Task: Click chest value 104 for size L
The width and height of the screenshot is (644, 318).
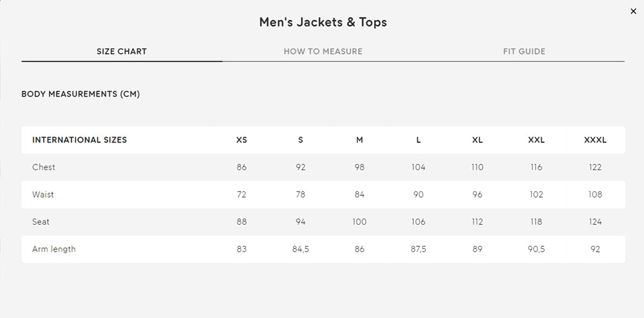Action: point(418,167)
